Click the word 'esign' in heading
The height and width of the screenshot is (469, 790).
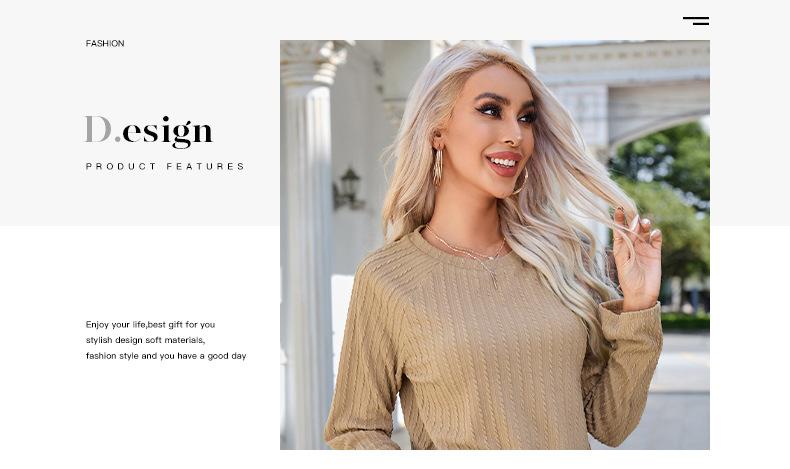(168, 132)
